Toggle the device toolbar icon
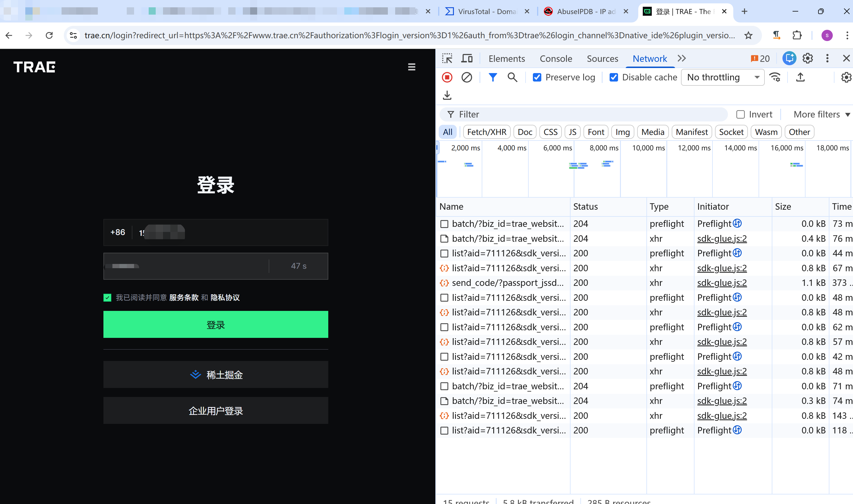The height and width of the screenshot is (504, 853). click(467, 58)
